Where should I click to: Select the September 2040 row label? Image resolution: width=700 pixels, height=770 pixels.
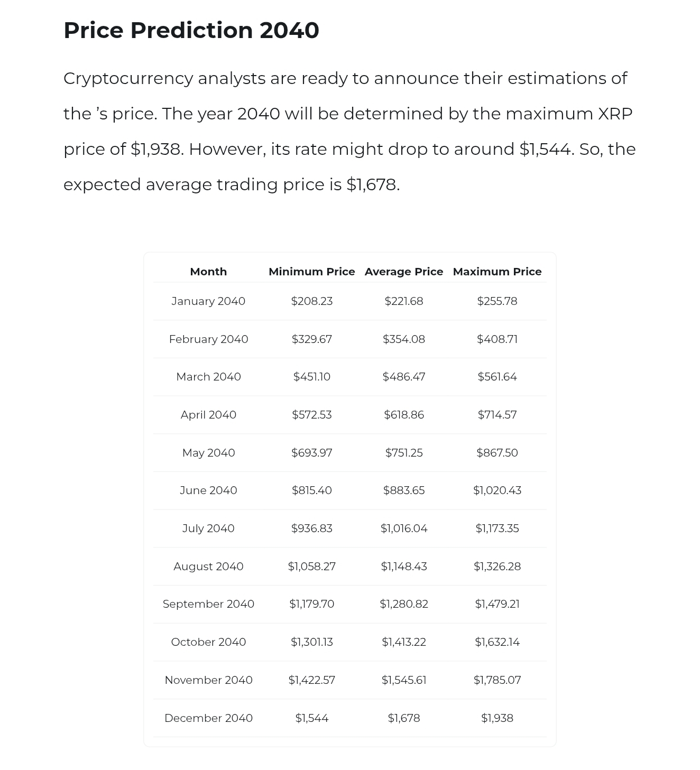pyautogui.click(x=208, y=604)
